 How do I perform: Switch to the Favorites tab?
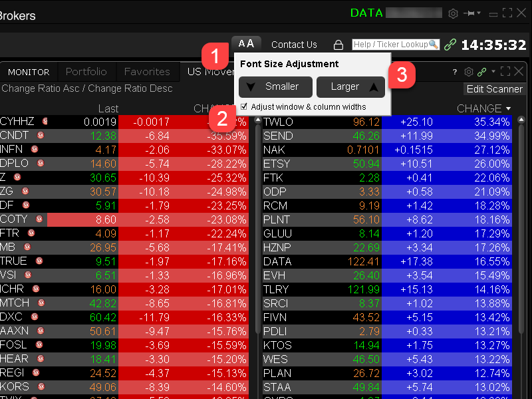[147, 72]
